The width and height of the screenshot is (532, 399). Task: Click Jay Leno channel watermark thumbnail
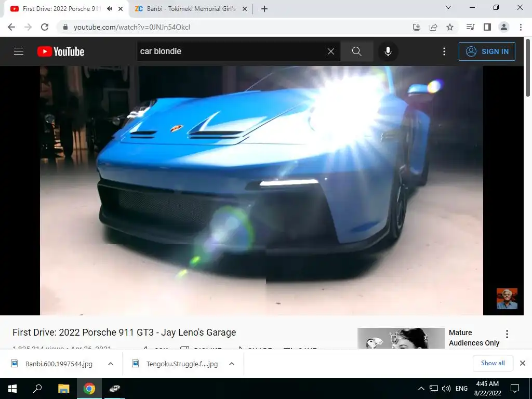[x=507, y=299]
